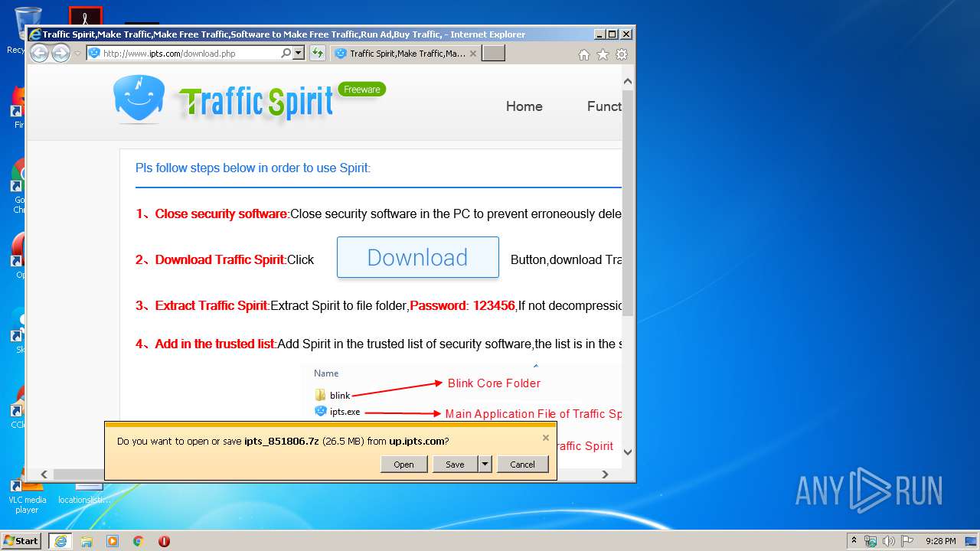Open the media player taskbar icon
Screen dimensions: 980x551
[113, 541]
